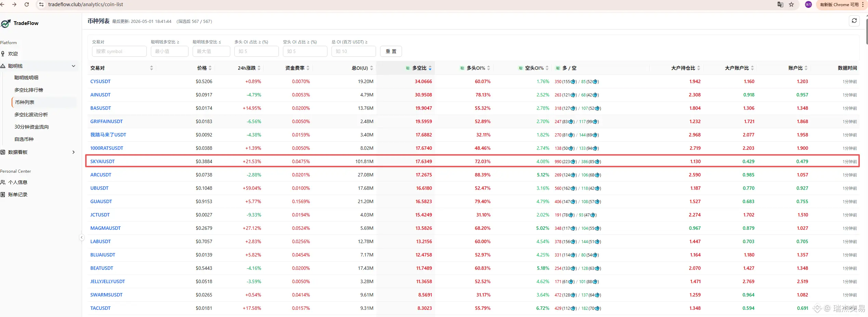The image size is (868, 317).
Task: Sort by 大户账户比 using its sort arrows
Action: [x=752, y=68]
